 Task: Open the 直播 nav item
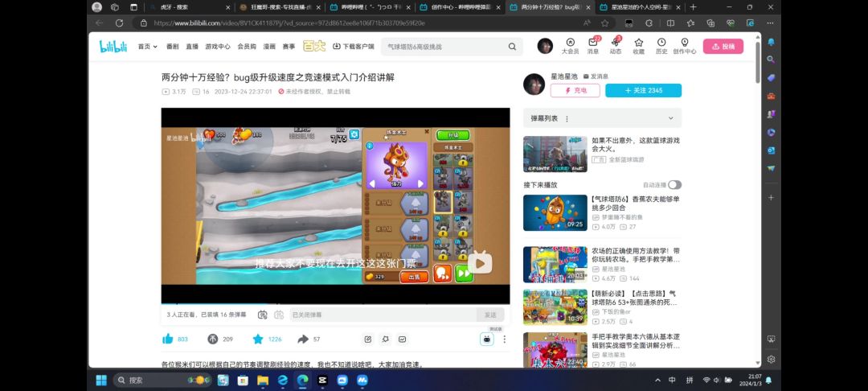192,47
